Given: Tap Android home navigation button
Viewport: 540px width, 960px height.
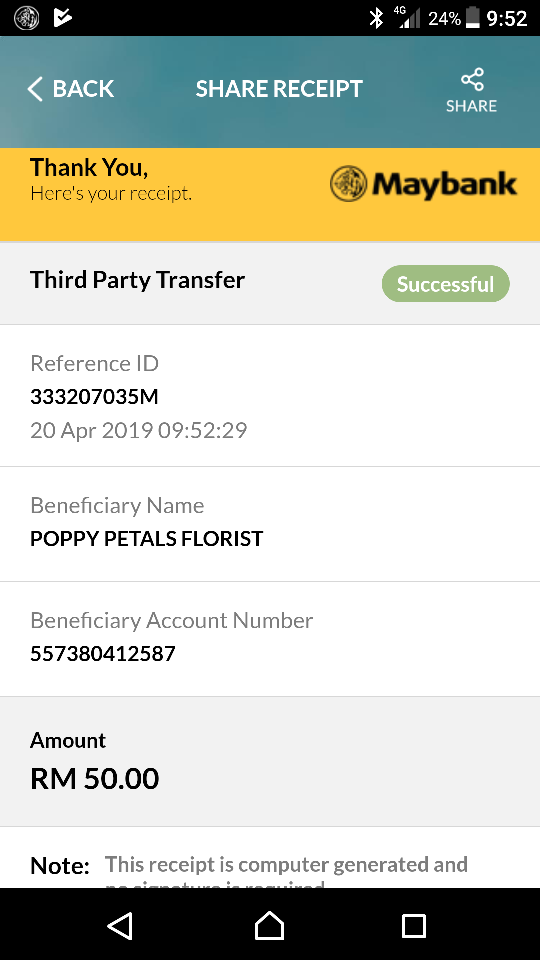Looking at the screenshot, I should tap(269, 925).
